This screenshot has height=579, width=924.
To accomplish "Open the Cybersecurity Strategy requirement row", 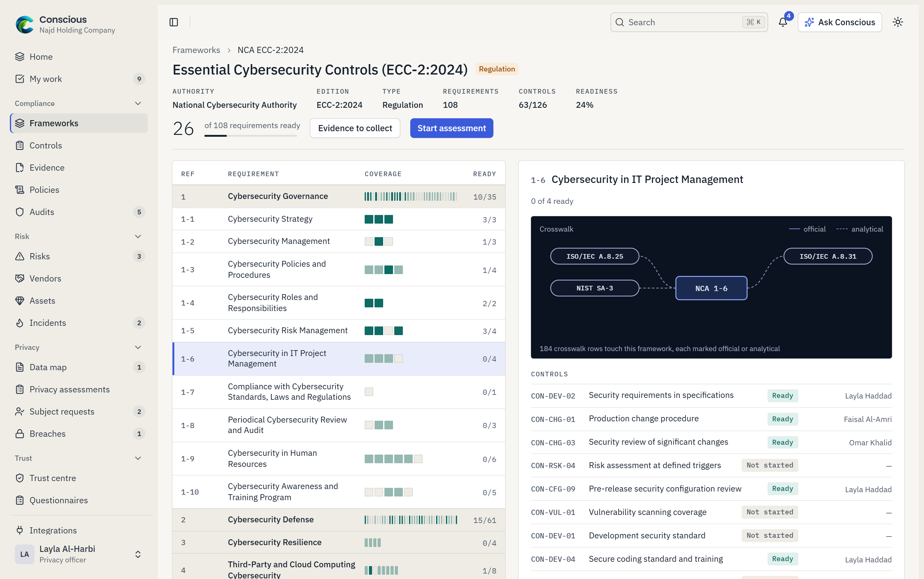I will 338,219.
